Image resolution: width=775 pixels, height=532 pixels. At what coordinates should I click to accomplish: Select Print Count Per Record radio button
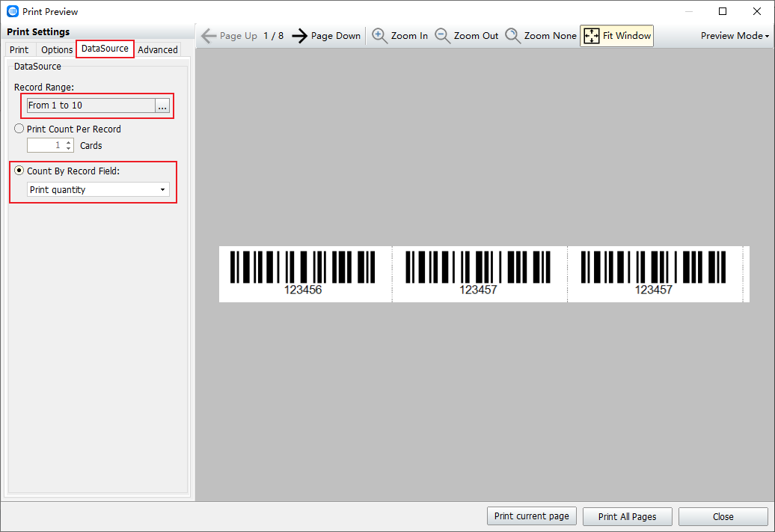(x=19, y=129)
